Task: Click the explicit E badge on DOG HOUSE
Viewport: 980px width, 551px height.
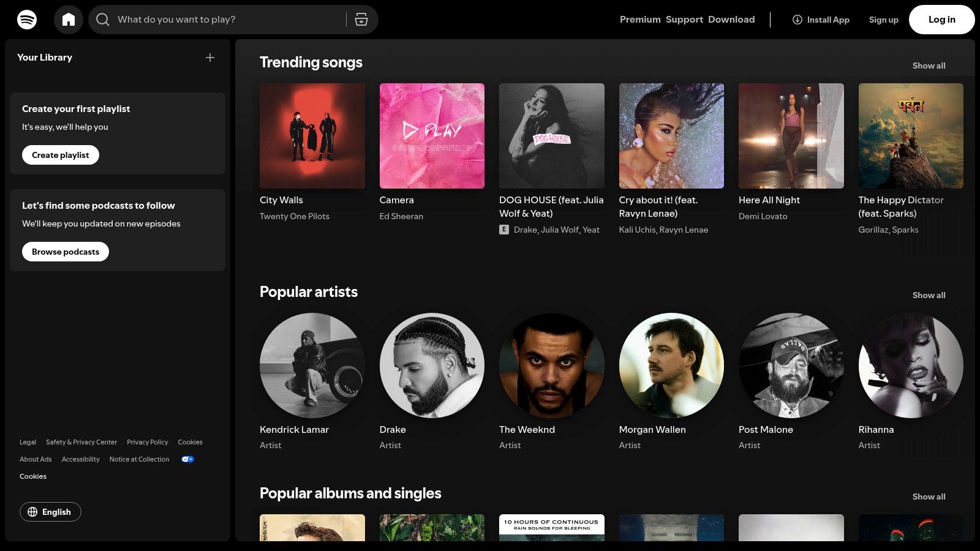Action: pyautogui.click(x=504, y=230)
